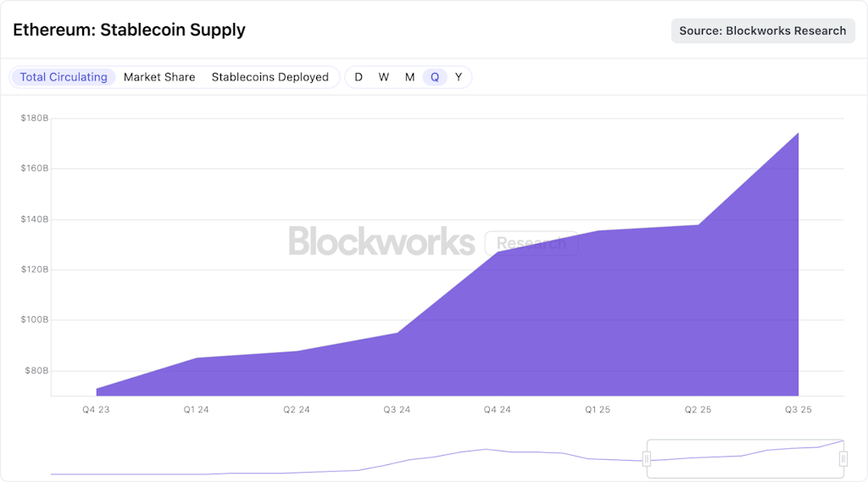Open the Stablecoins Deployed tab
The height and width of the screenshot is (482, 868).
click(x=270, y=77)
